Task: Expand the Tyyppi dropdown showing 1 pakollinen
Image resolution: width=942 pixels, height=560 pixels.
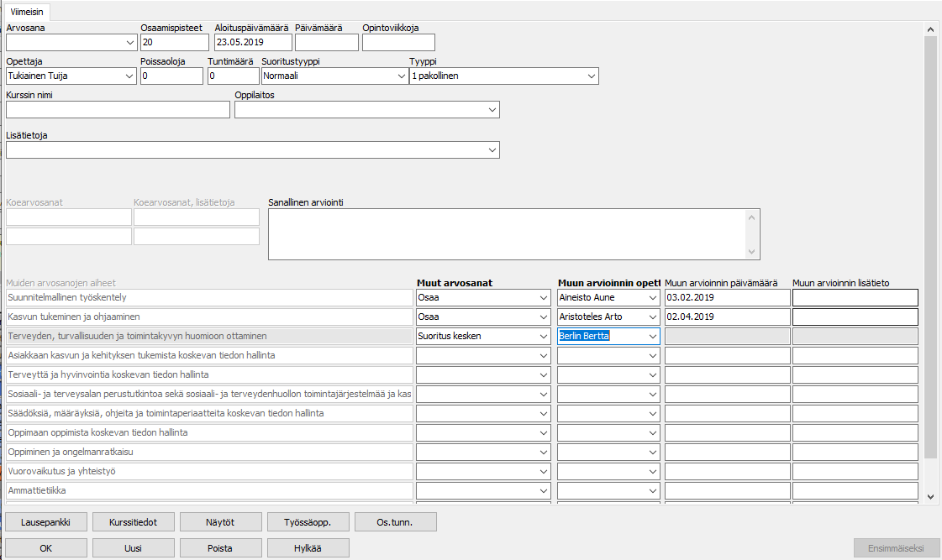Action: [x=591, y=76]
